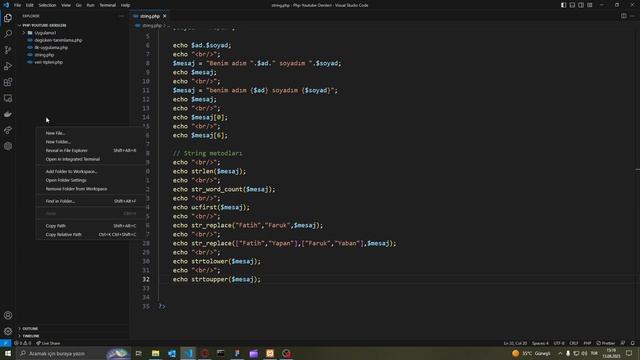The image size is (640, 360).
Task: Toggle the primary side bar layout icon
Action: click(563, 5)
